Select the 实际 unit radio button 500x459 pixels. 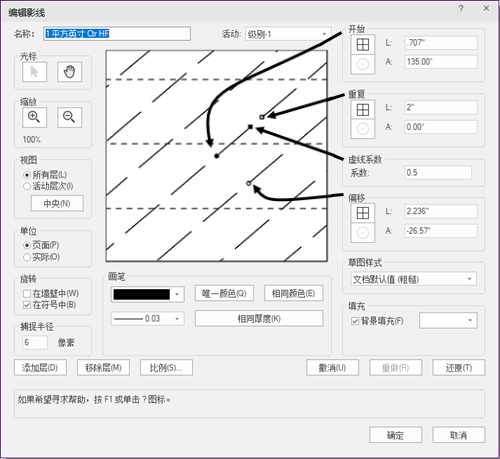coord(27,257)
